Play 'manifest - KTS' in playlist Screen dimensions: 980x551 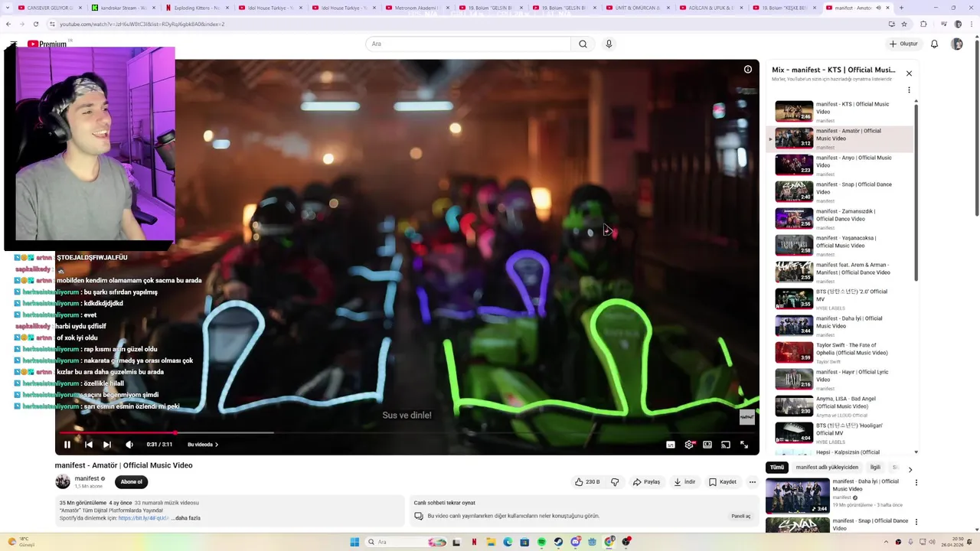[840, 112]
